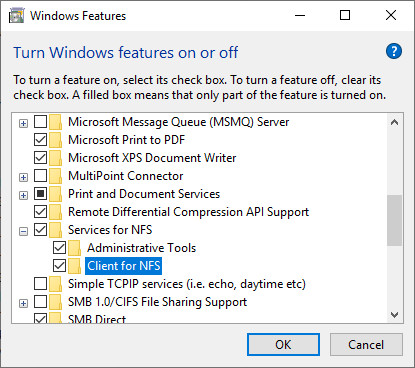Image resolution: width=415 pixels, height=368 pixels.
Task: Uncheck the Services for NFS checkbox
Action: [40, 230]
